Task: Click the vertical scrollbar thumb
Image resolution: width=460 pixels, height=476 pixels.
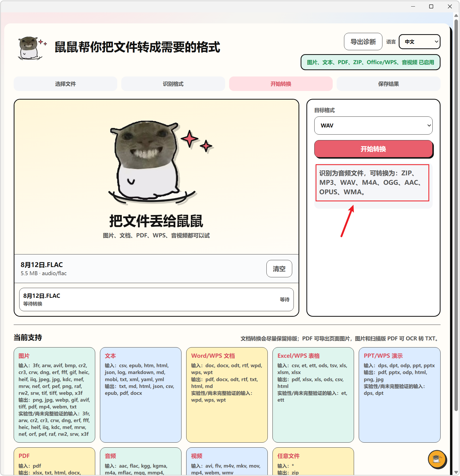Action: pyautogui.click(x=456, y=216)
